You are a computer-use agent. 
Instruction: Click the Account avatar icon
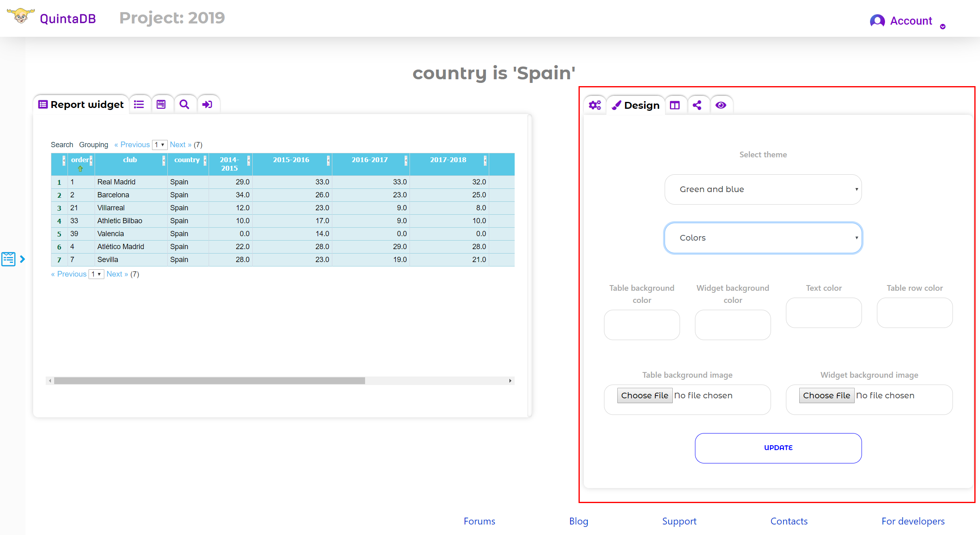pos(877,21)
